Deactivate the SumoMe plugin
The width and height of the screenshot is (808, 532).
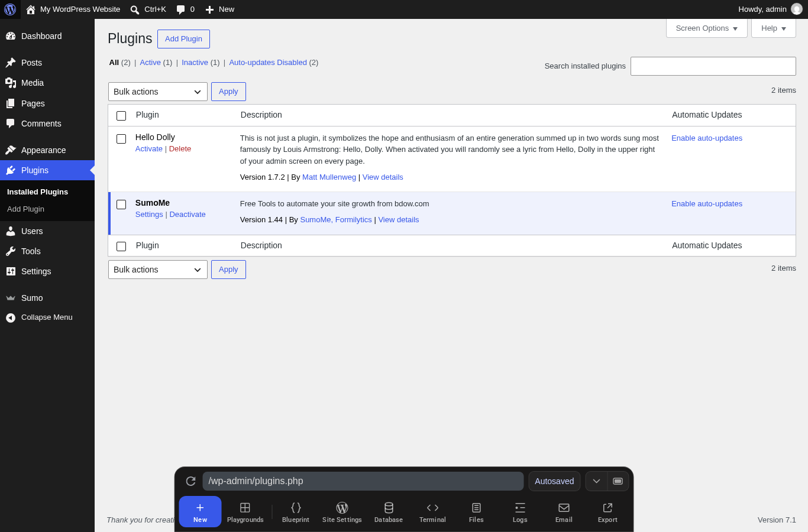pyautogui.click(x=188, y=215)
